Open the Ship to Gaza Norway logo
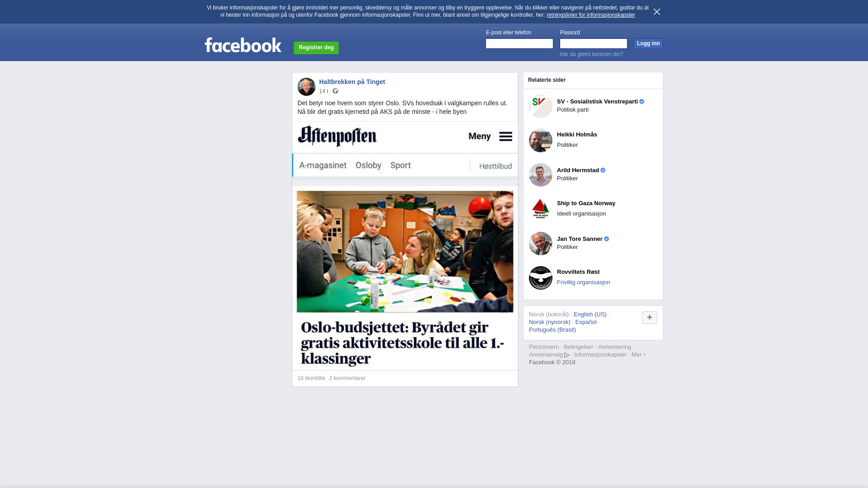The image size is (868, 488). point(541,209)
